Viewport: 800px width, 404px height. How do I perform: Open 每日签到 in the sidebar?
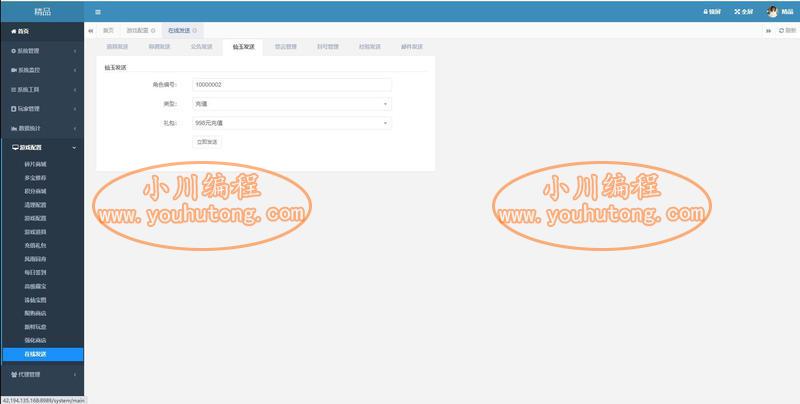(x=35, y=272)
